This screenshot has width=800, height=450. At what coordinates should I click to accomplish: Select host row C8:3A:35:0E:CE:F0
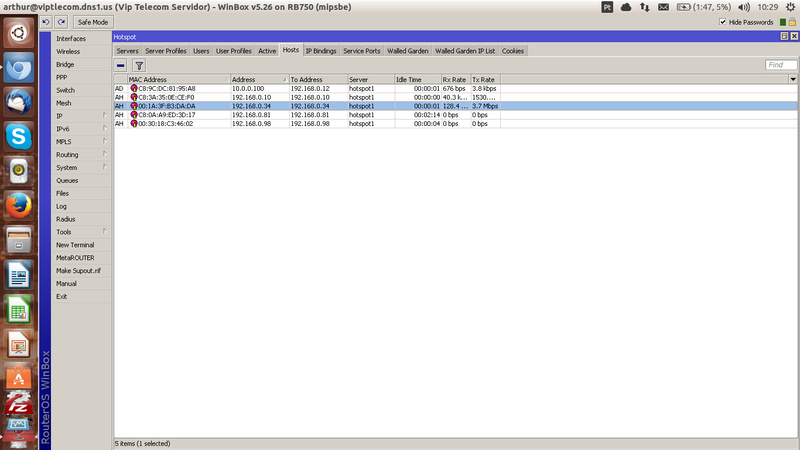pos(456,97)
